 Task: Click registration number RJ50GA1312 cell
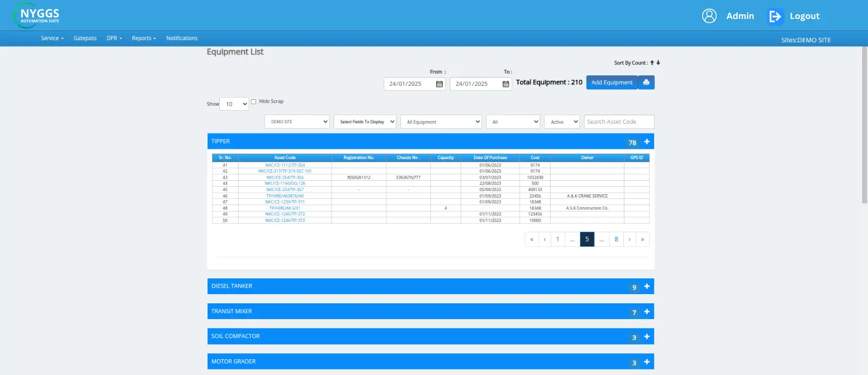[359, 177]
